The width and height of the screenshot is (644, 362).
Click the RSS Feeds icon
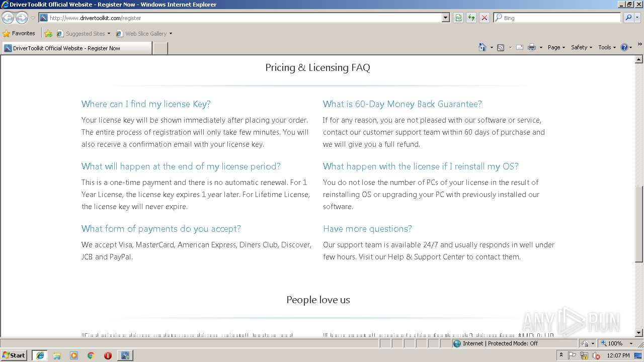pyautogui.click(x=501, y=47)
